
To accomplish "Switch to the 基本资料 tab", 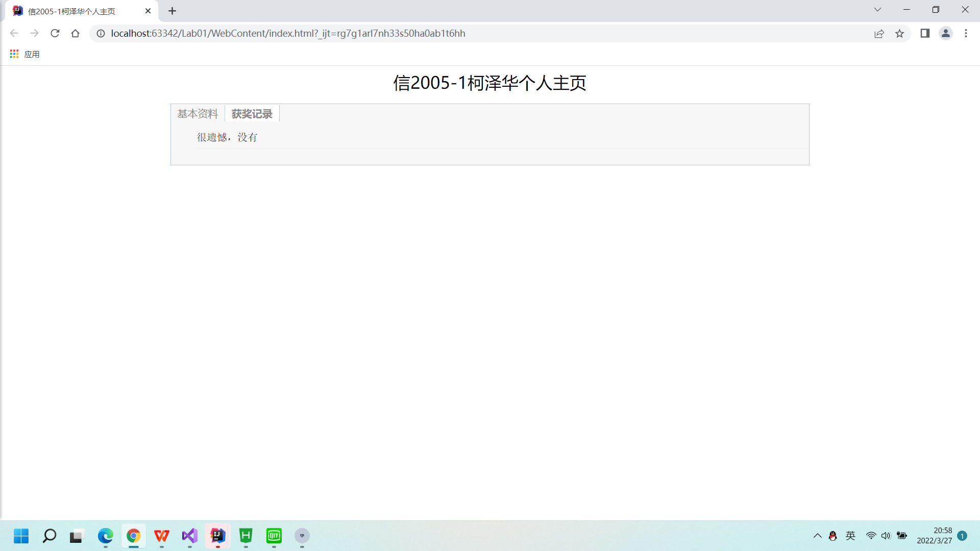I will pyautogui.click(x=198, y=114).
